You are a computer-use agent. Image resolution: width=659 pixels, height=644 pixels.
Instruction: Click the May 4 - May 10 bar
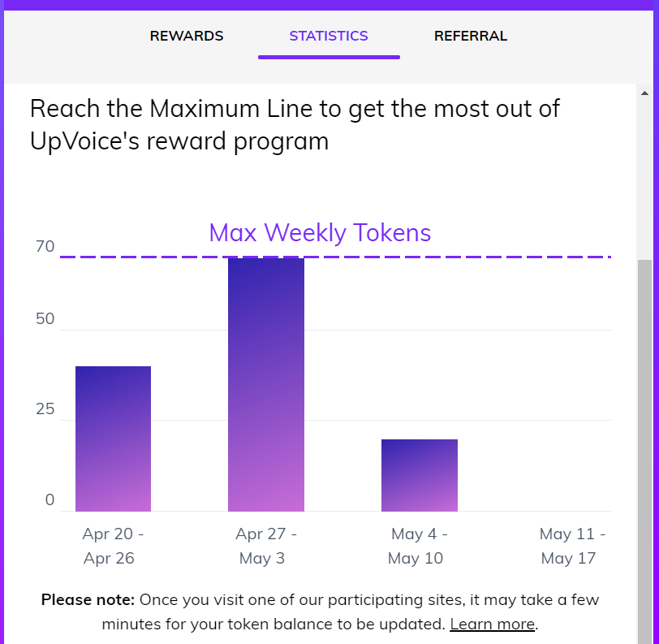click(x=420, y=475)
